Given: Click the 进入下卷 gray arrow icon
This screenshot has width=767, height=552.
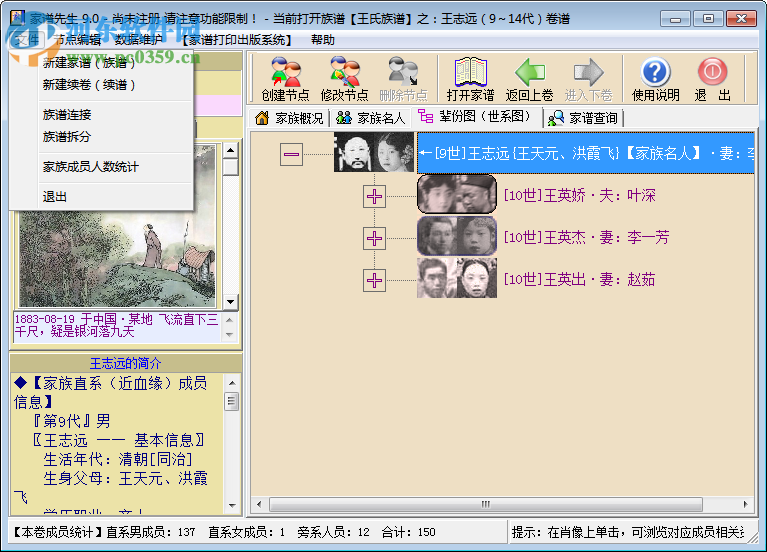Looking at the screenshot, I should 588,79.
